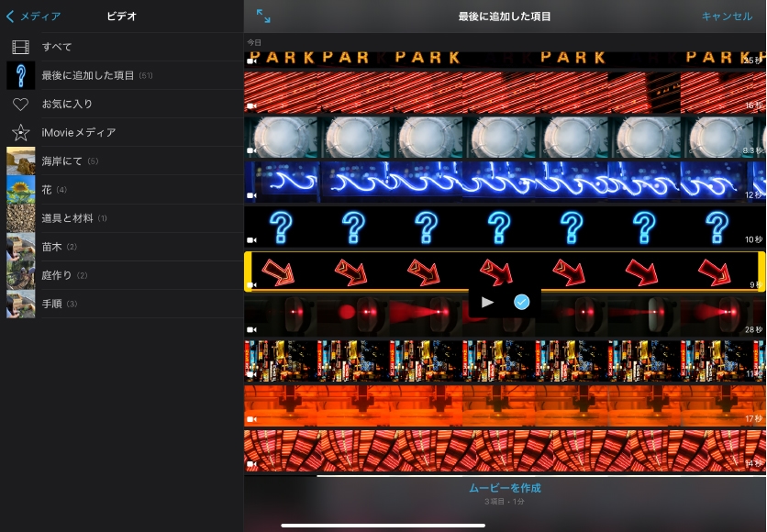Select 最後に追加した項目 album in sidebar

coord(87,75)
